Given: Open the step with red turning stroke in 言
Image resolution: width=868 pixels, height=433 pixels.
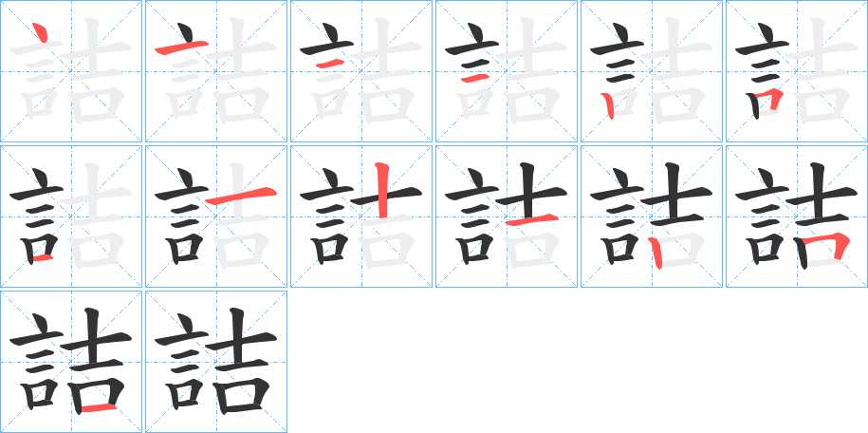Looking at the screenshot, I should (x=797, y=71).
